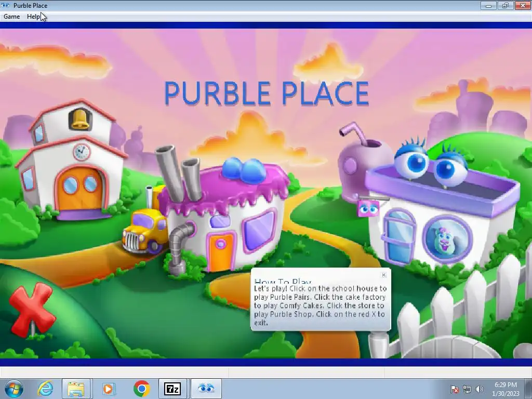Image resolution: width=532 pixels, height=399 pixels.
Task: Open File Explorer from taskbar
Action: pos(76,389)
